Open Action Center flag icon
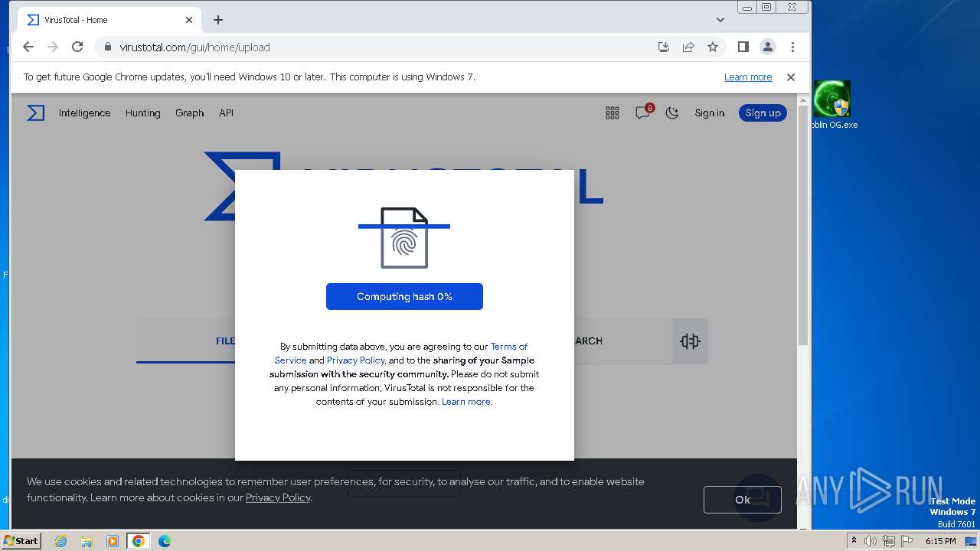This screenshot has width=980, height=551. click(906, 541)
